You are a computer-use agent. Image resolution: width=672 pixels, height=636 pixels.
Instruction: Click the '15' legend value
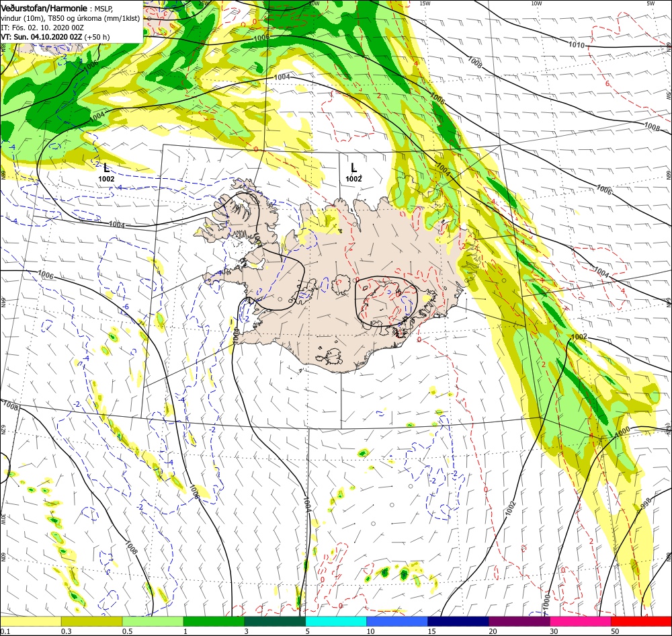(x=431, y=631)
